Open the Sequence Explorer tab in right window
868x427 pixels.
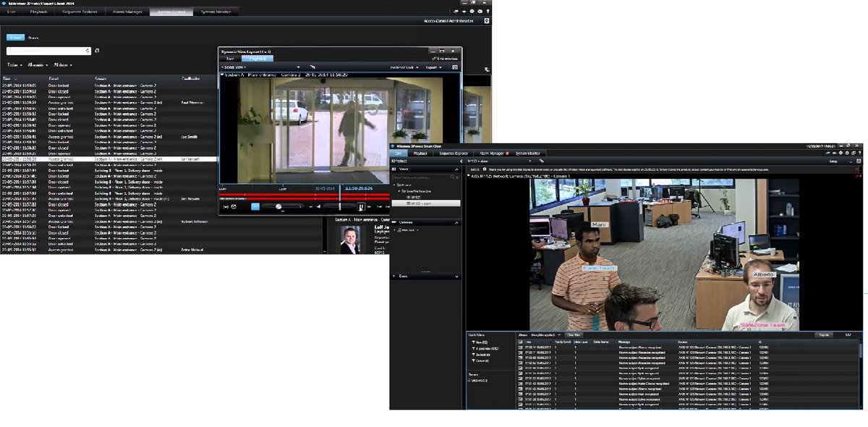454,153
